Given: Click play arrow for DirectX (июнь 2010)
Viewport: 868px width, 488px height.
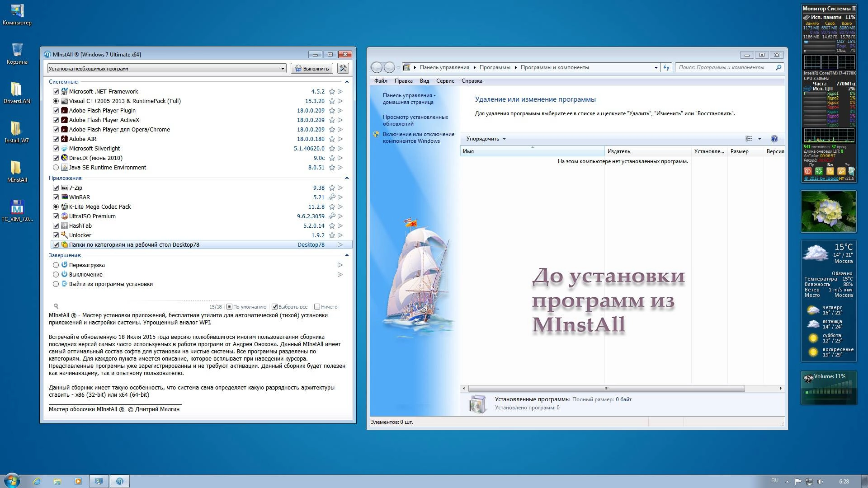Looking at the screenshot, I should [340, 158].
